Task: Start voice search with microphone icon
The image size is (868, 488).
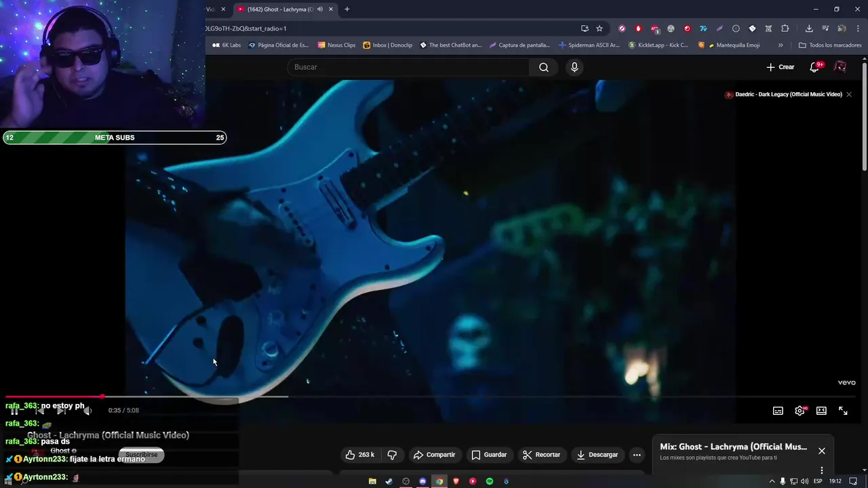Action: [x=574, y=67]
